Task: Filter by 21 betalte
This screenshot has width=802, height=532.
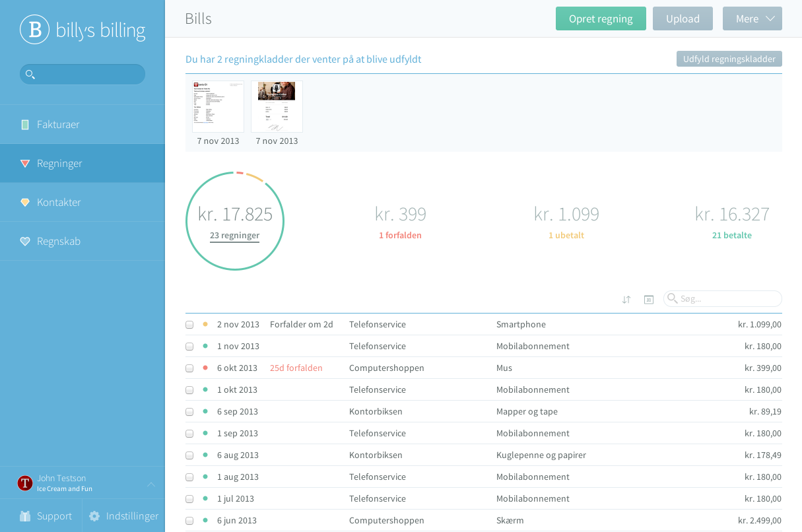Action: point(732,236)
